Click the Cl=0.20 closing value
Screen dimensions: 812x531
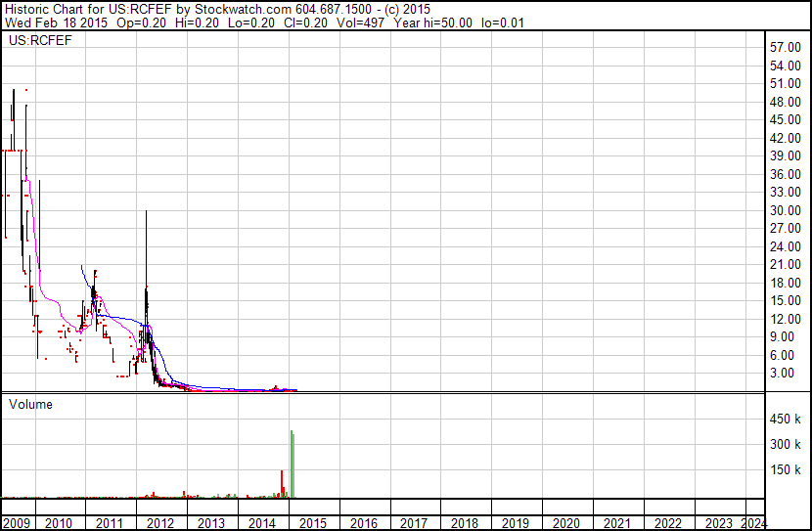[305, 22]
